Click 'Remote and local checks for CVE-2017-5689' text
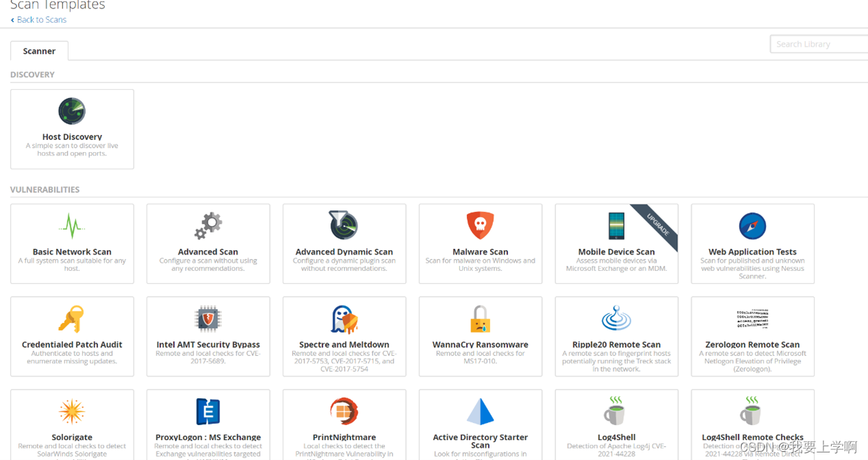Image resolution: width=868 pixels, height=460 pixels. click(208, 357)
